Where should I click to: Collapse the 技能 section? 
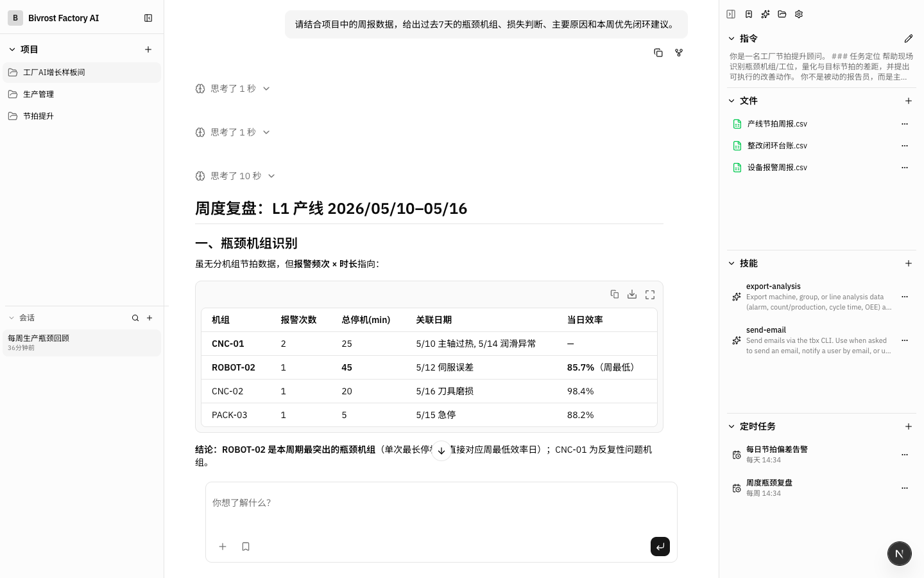tap(732, 263)
